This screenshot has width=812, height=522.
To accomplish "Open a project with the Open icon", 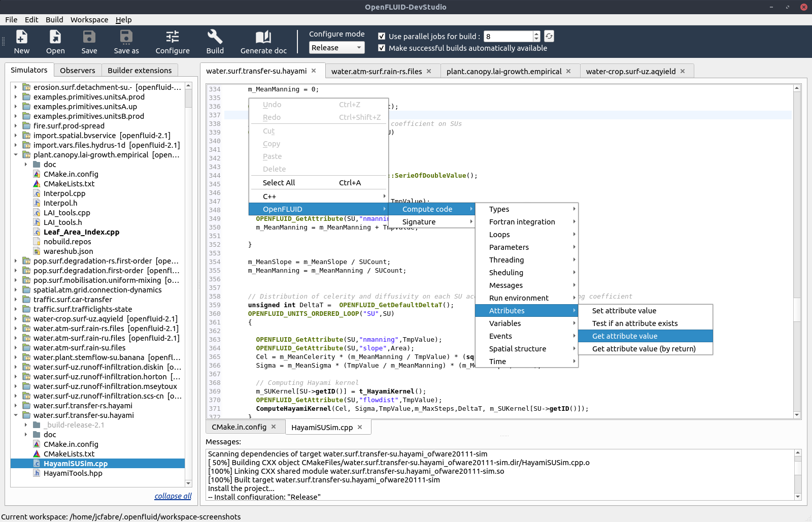I will coord(55,42).
